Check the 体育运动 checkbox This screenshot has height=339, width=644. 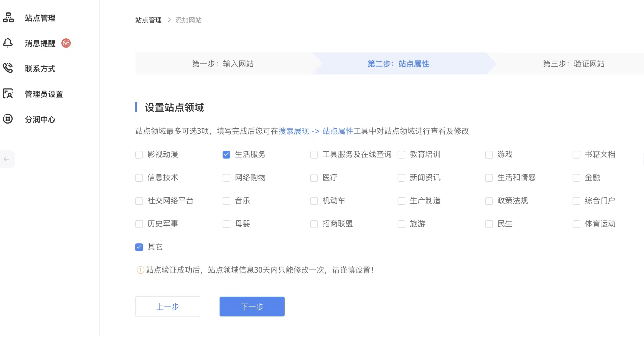pos(576,224)
